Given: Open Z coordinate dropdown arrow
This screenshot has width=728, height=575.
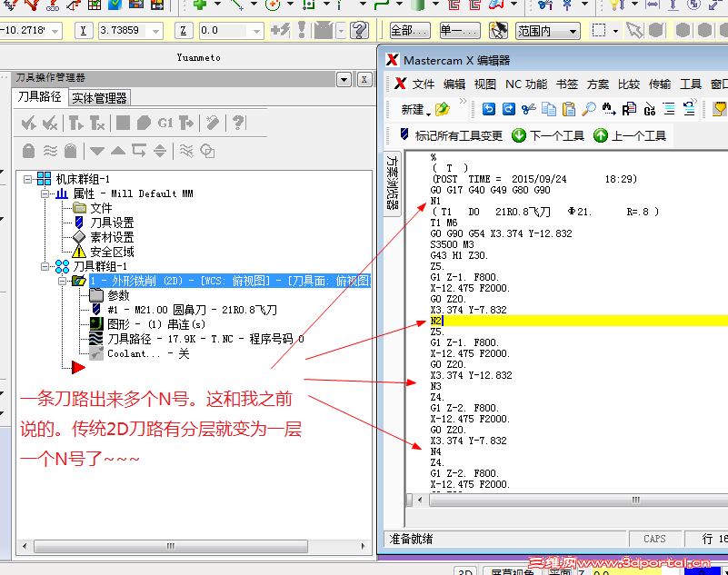Looking at the screenshot, I should click(x=256, y=31).
